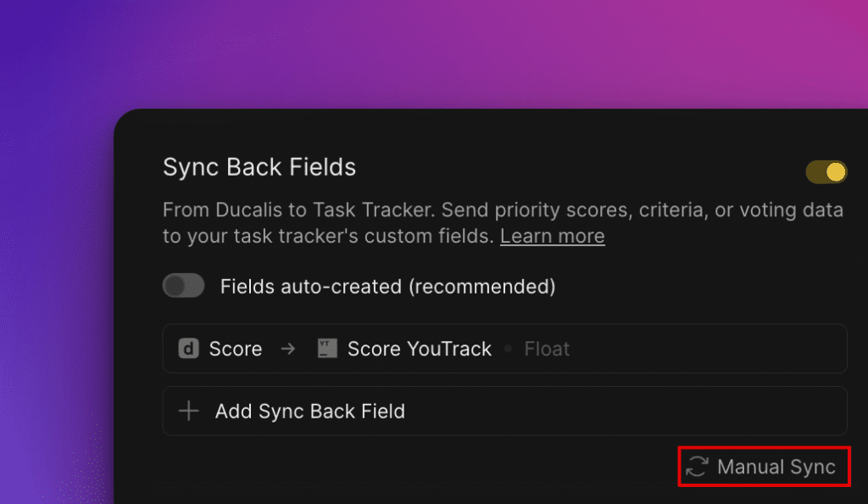
Task: Click the arrow between Score and YouTrack
Action: coord(288,349)
